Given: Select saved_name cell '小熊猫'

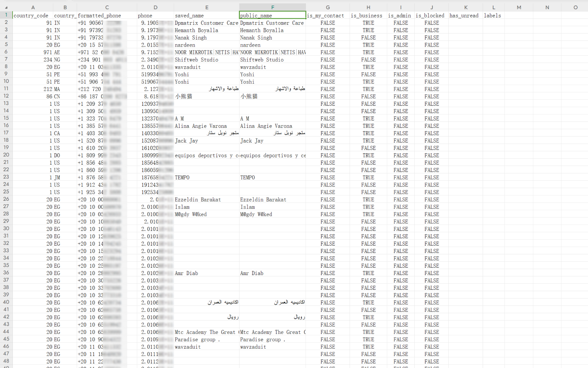Looking at the screenshot, I should point(206,97).
